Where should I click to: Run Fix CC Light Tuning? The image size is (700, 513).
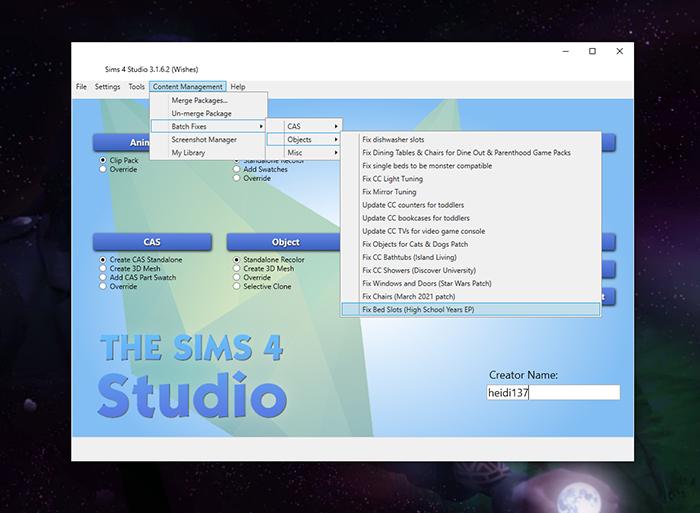(471, 179)
